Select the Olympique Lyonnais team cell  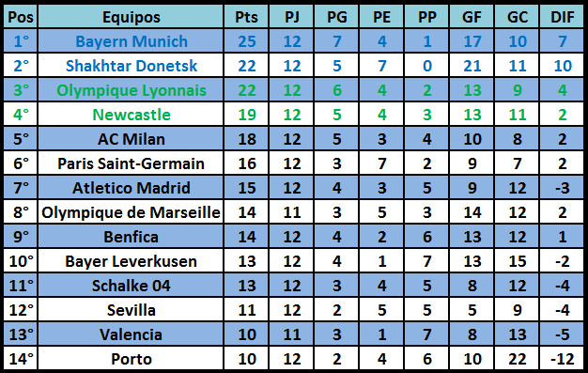[x=131, y=90]
